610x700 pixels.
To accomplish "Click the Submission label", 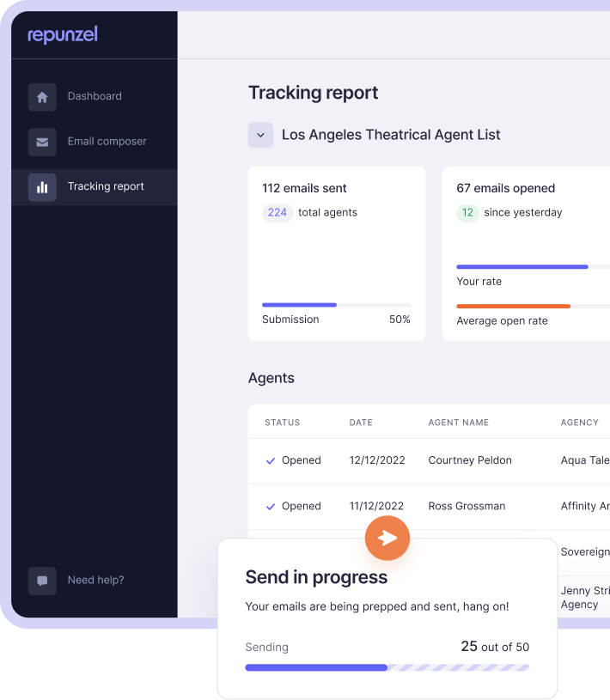I will pyautogui.click(x=290, y=320).
